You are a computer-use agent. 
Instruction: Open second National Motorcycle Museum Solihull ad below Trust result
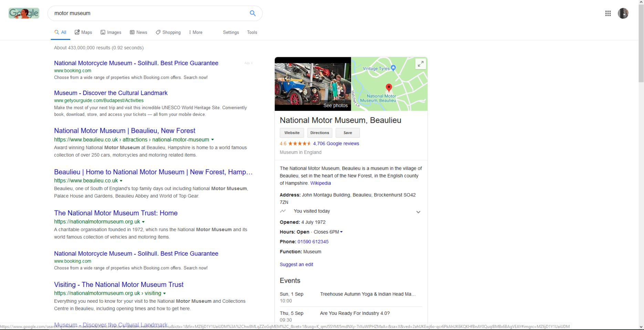(136, 254)
